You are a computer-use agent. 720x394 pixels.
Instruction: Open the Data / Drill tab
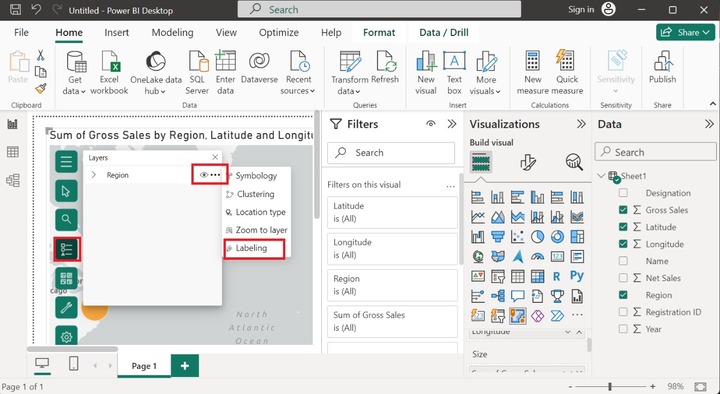tap(444, 33)
